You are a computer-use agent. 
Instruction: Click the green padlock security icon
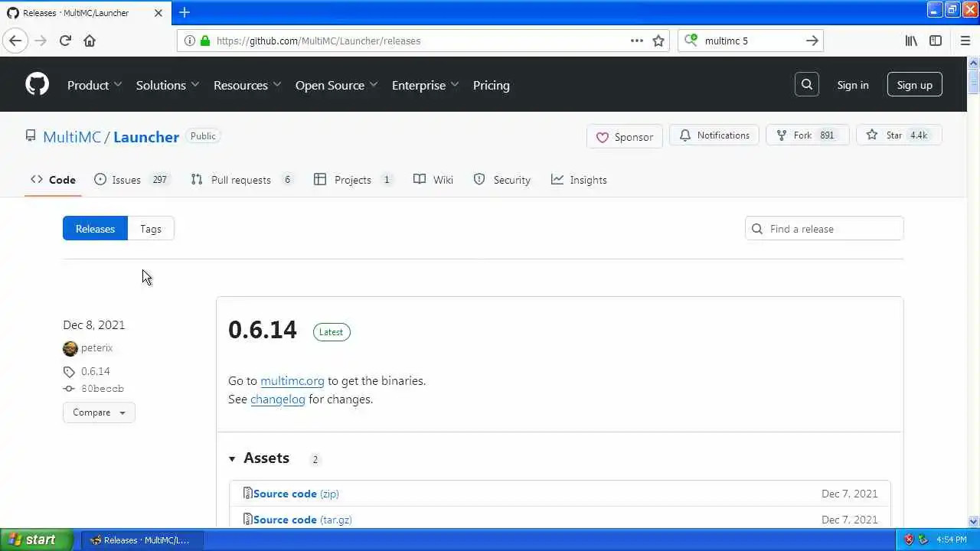click(x=204, y=41)
